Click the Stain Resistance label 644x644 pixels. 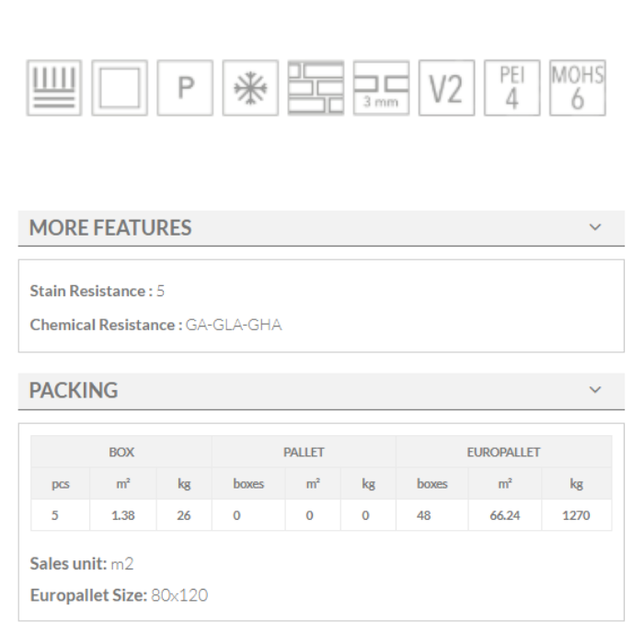(x=89, y=291)
